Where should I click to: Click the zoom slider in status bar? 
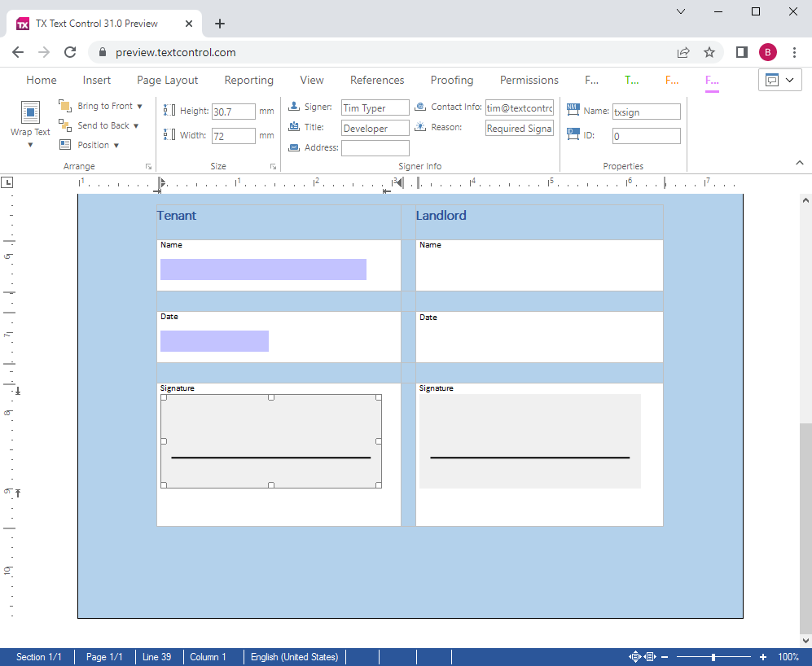click(x=713, y=657)
